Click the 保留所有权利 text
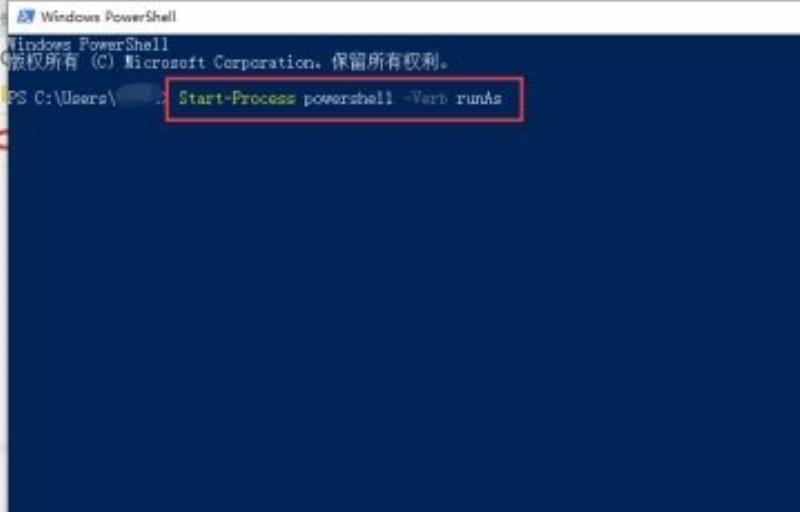The height and width of the screenshot is (512, 800). tap(386, 62)
